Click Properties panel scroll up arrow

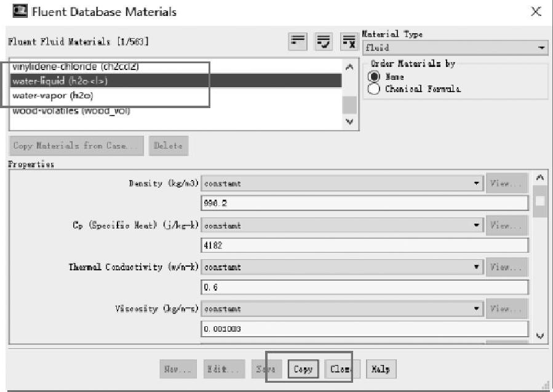pos(540,178)
